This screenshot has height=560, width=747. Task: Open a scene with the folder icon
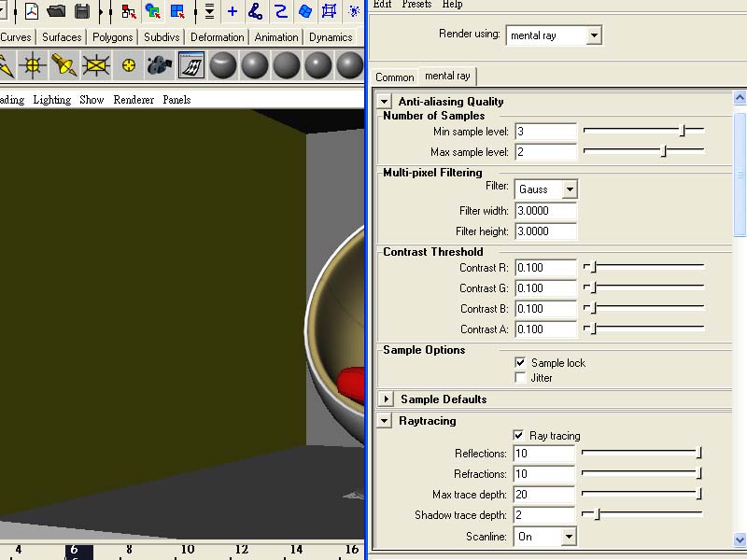pos(56,10)
